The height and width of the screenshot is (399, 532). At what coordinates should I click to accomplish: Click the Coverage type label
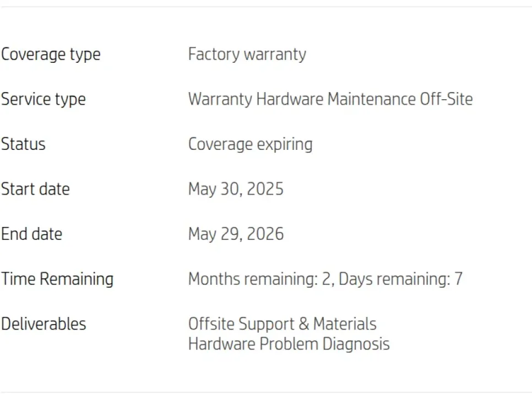point(51,55)
